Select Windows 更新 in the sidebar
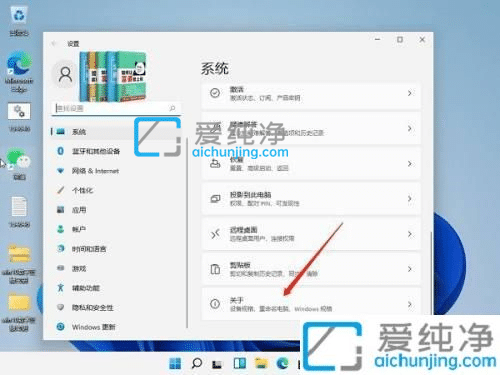 coord(115,327)
